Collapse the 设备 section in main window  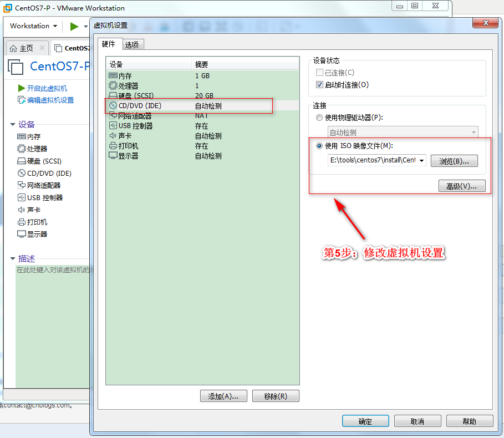pos(13,124)
